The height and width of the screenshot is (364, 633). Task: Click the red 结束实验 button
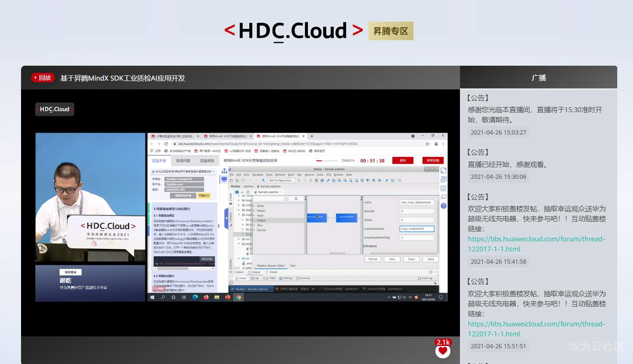433,160
